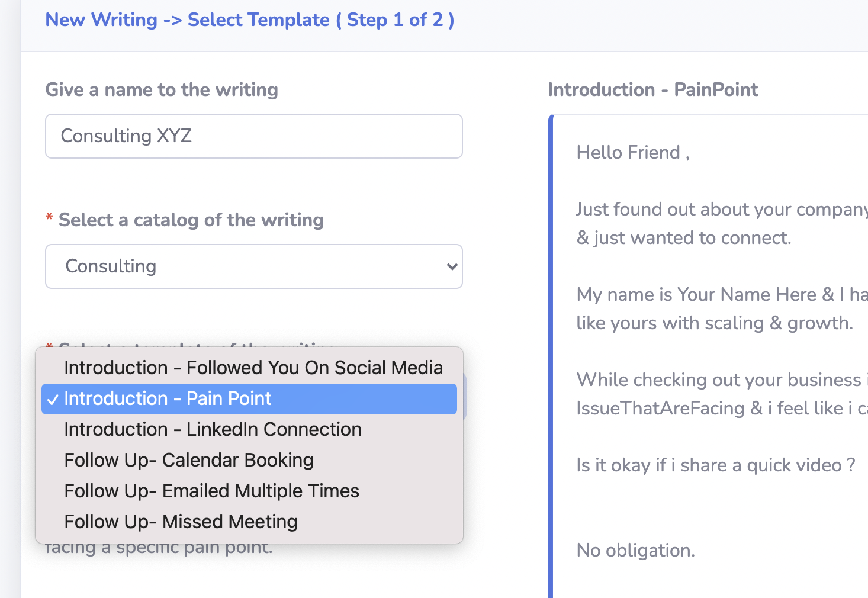Click the pain point description text below dropdown

point(159,547)
